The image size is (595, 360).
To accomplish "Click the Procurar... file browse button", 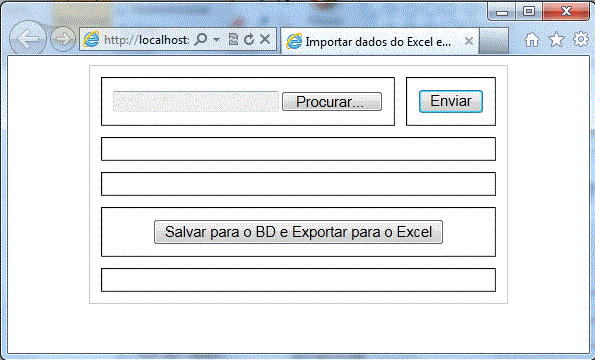I will coord(332,102).
